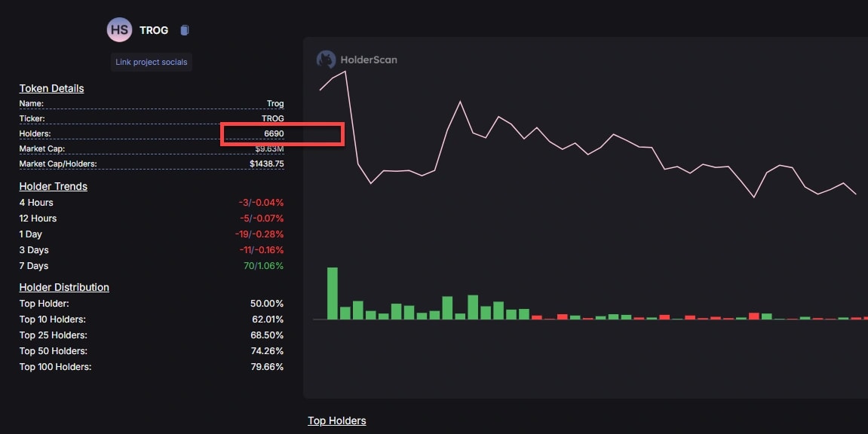Screen dimensions: 868x434
Task: Click the Top Holder: label
Action: click(x=44, y=304)
